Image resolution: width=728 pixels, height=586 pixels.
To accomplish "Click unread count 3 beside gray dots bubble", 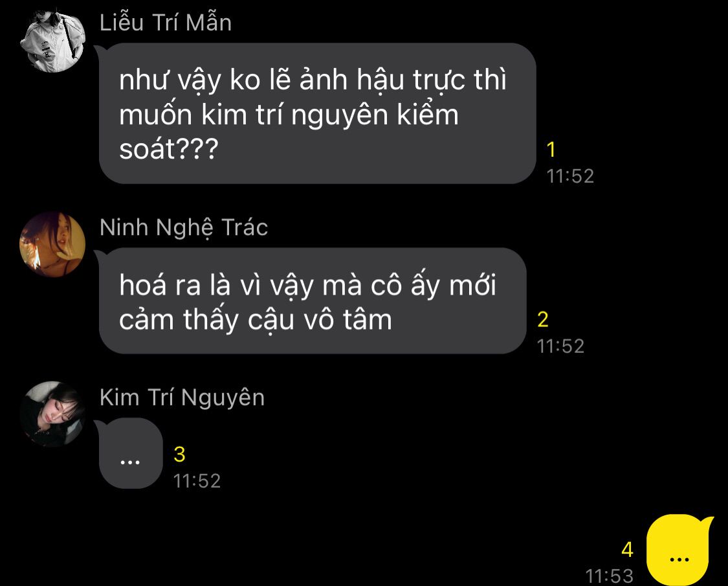I will tap(180, 455).
